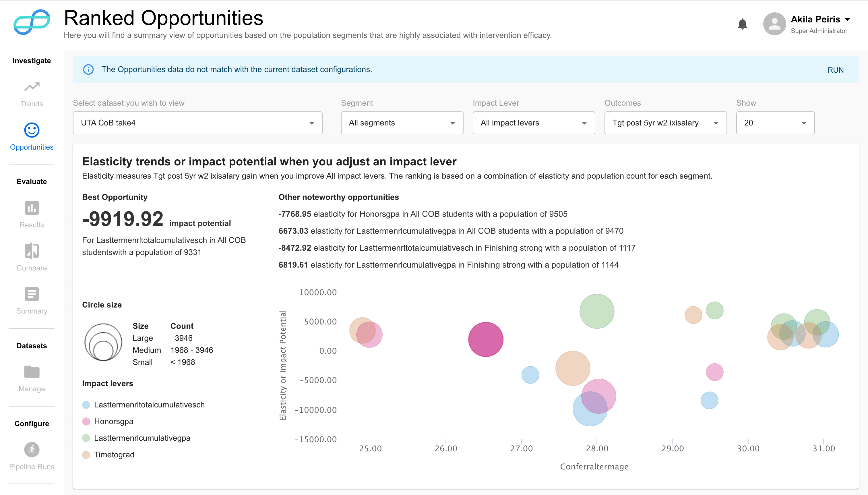
Task: Click the Compare icon in sidebar
Action: (32, 251)
